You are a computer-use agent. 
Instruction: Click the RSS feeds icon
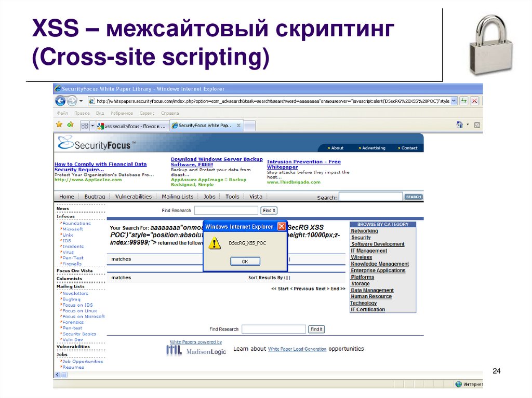tap(477, 125)
